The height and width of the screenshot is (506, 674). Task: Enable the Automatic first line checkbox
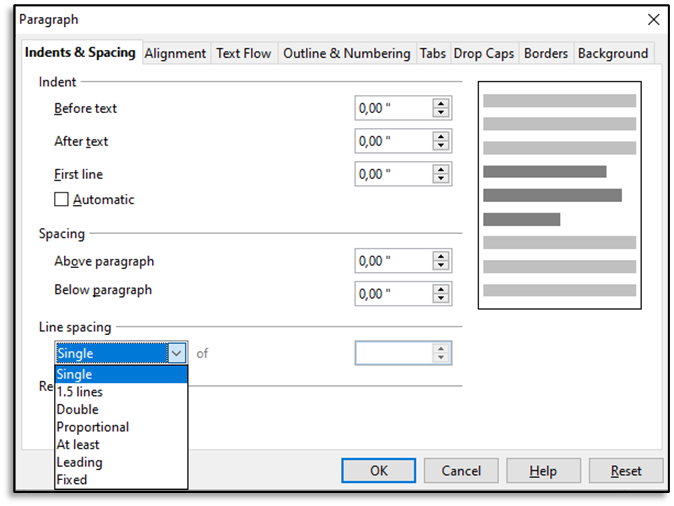click(62, 200)
